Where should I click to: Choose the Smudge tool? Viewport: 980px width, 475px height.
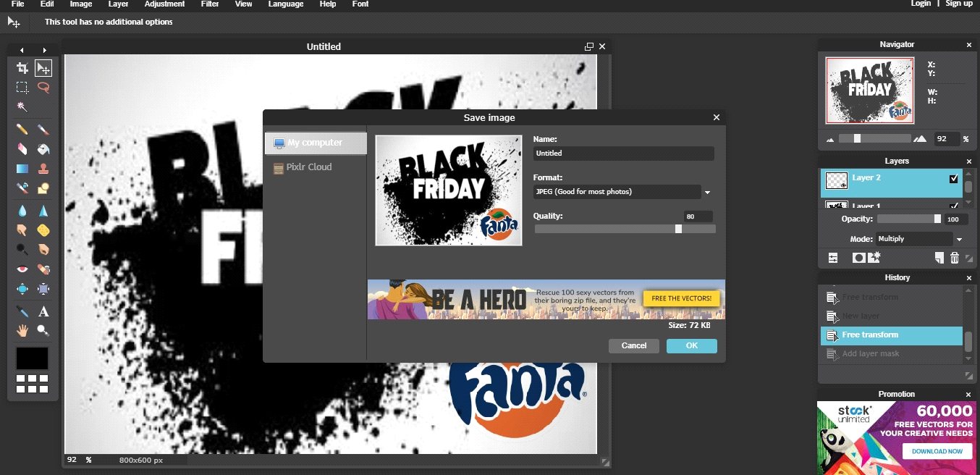22,230
